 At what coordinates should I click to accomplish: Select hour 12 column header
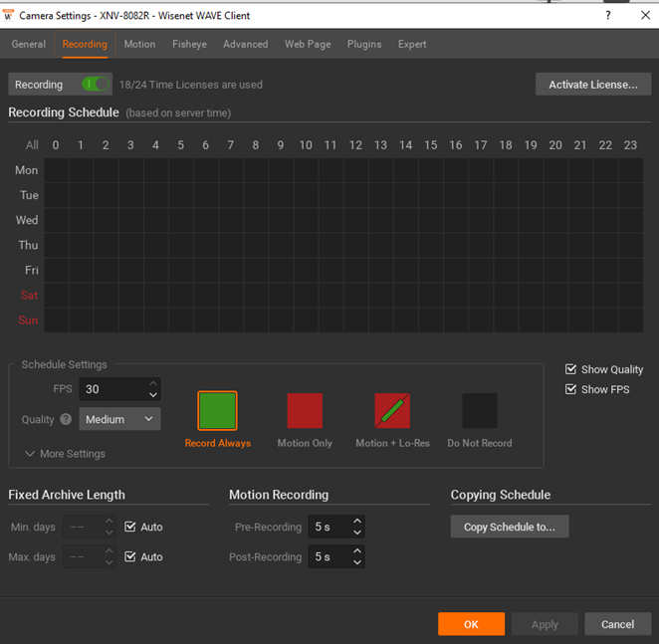click(355, 145)
